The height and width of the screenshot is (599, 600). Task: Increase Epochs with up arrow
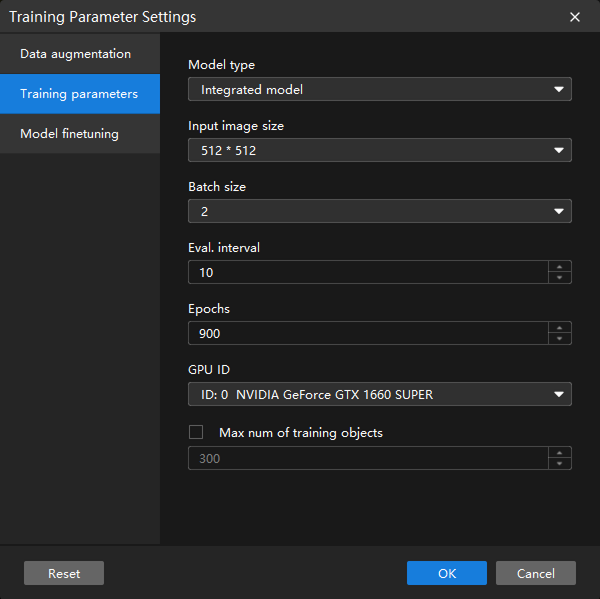tap(559, 328)
